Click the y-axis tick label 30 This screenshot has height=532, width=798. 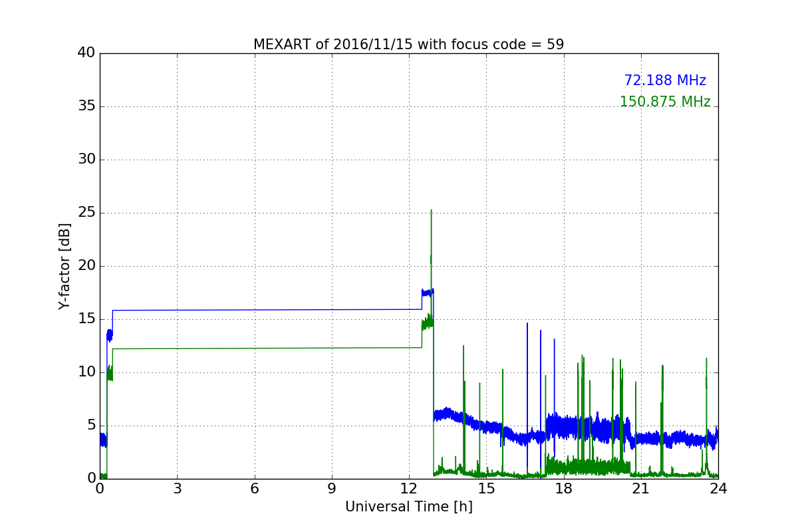pos(86,160)
